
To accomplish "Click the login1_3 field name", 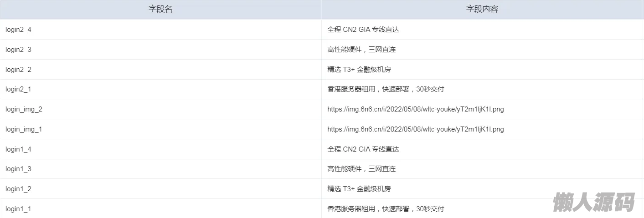I will point(18,169).
